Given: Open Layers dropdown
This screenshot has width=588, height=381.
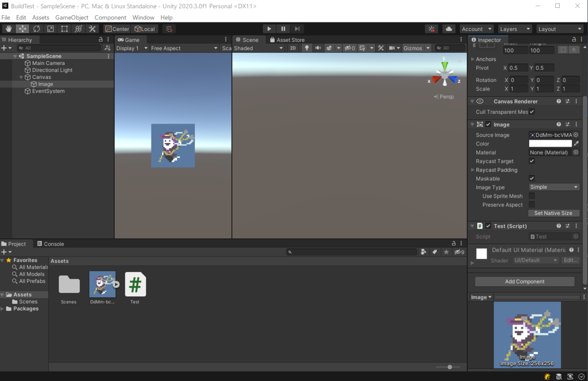Looking at the screenshot, I should pyautogui.click(x=514, y=29).
